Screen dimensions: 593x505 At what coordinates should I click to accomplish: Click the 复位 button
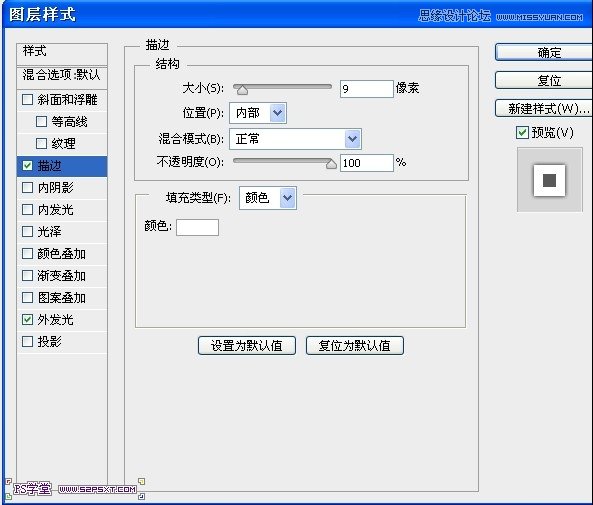point(544,80)
